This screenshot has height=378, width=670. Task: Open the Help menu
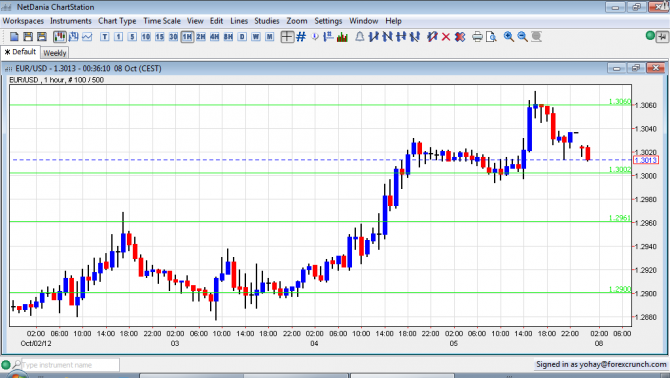(393, 21)
